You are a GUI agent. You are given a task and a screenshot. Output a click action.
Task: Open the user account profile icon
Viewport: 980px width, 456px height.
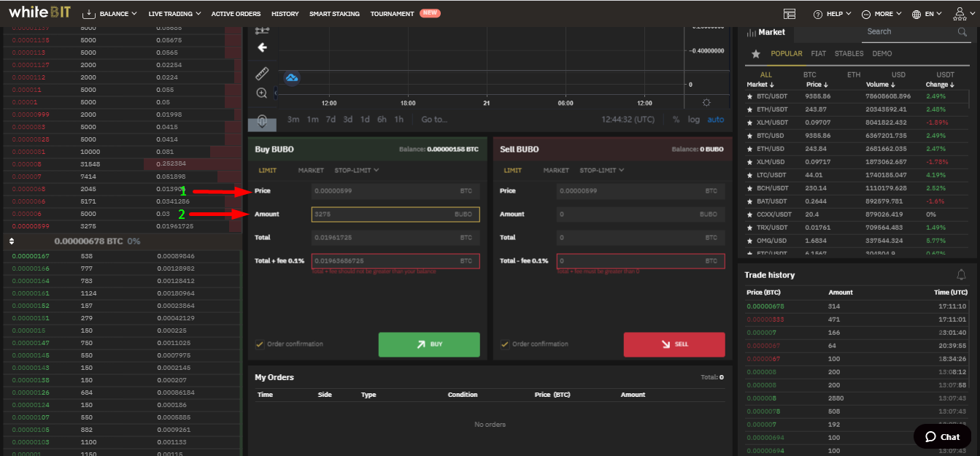[x=961, y=13]
